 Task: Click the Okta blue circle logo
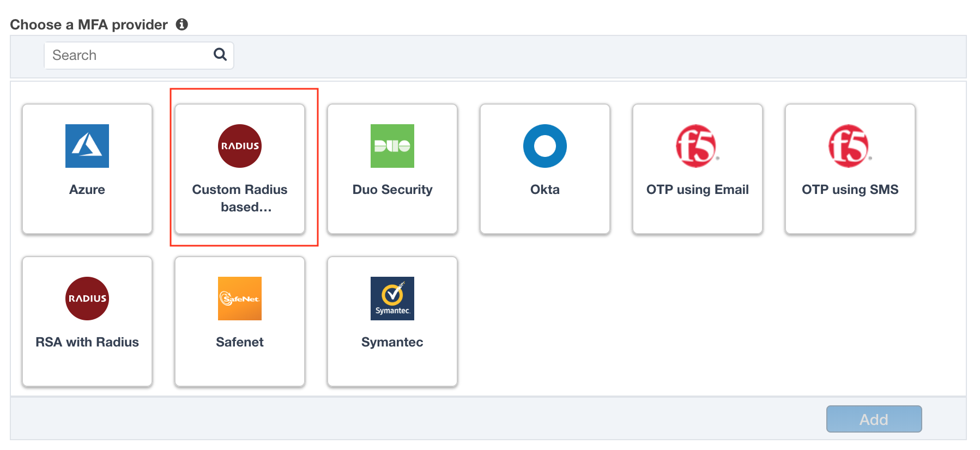coord(545,146)
